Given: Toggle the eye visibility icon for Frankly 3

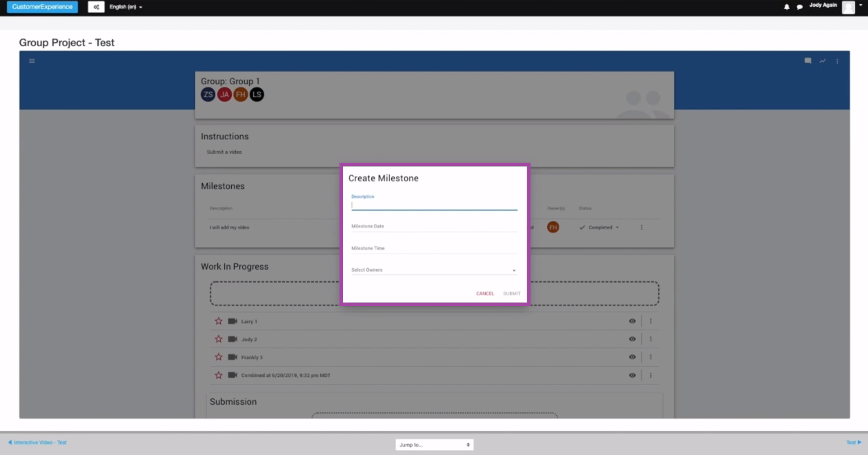Looking at the screenshot, I should (x=632, y=357).
